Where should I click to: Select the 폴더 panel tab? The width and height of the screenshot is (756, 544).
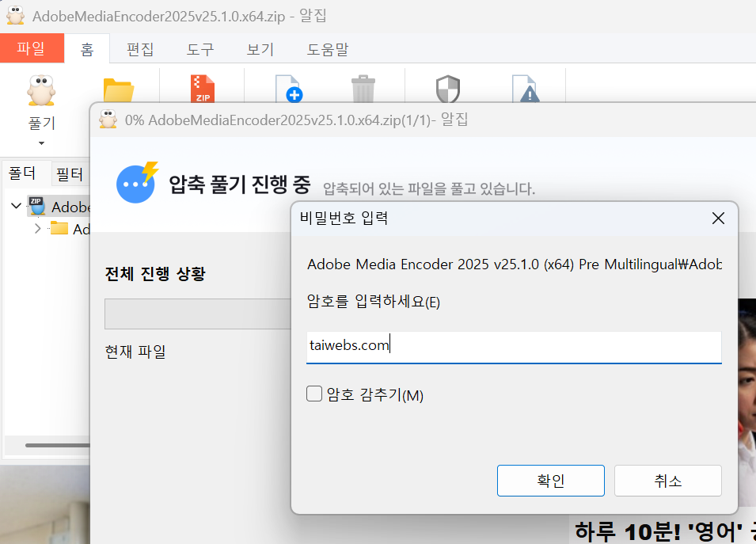click(23, 173)
